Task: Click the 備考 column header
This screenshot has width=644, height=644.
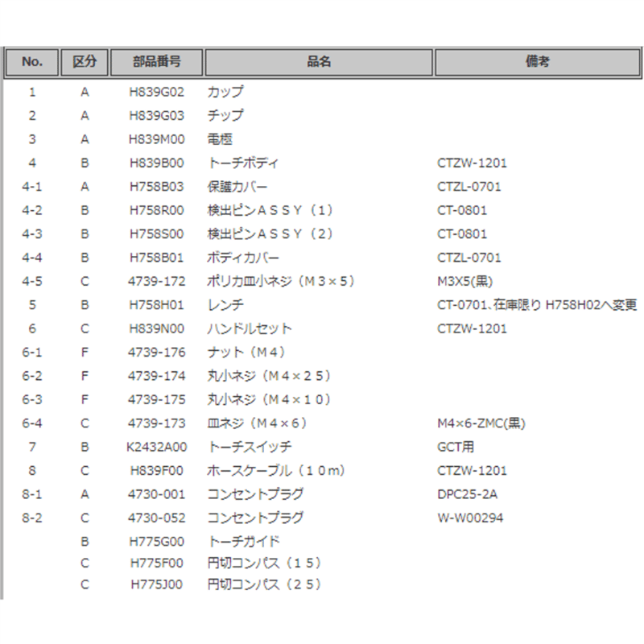Action: click(x=537, y=61)
